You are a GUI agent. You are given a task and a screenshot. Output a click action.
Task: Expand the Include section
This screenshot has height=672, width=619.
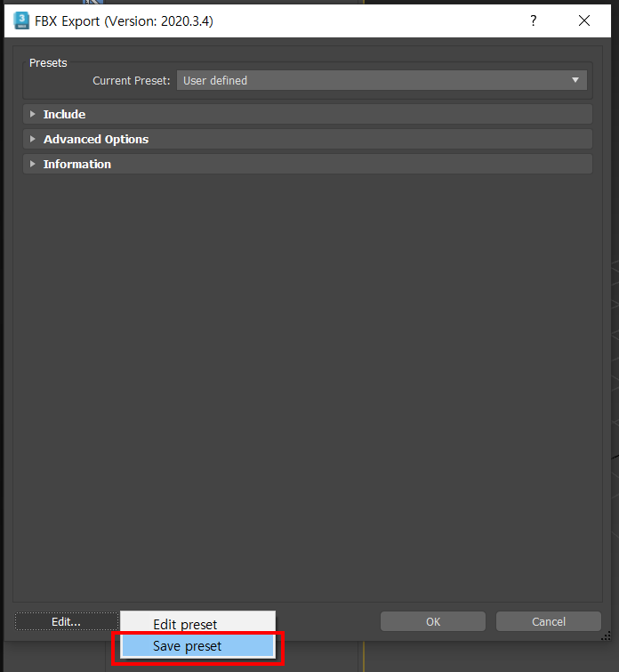pos(308,115)
